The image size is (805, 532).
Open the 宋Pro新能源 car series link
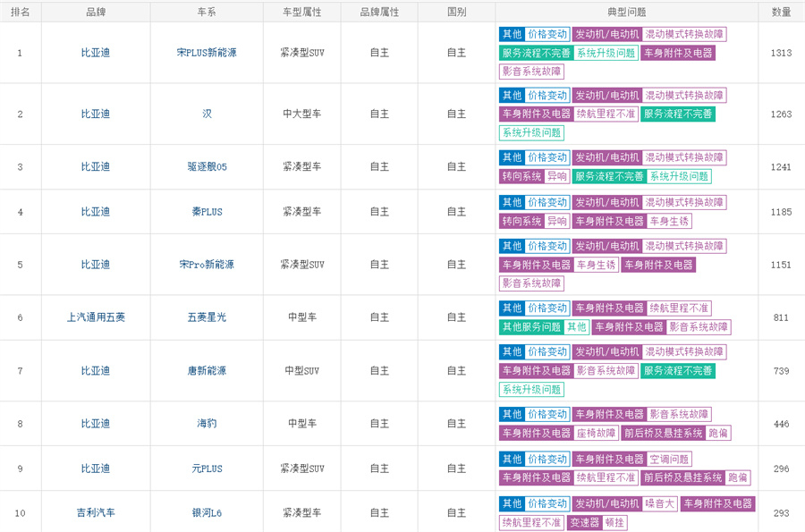(x=207, y=264)
